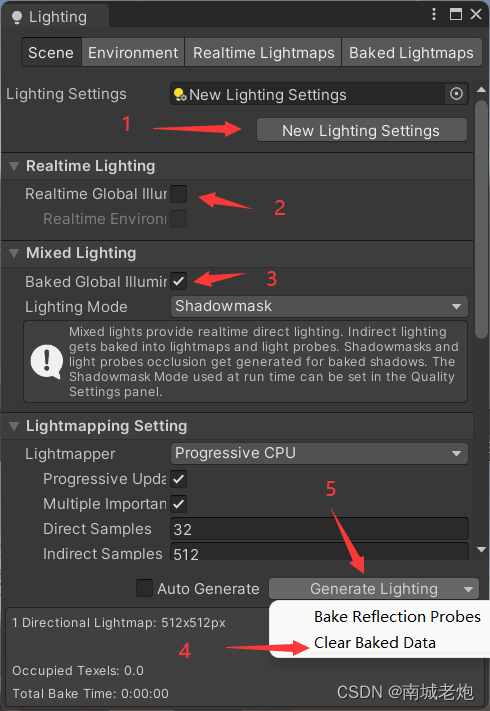The image size is (490, 711).
Task: Click the lighting asset icon in settings field
Action: pyautogui.click(x=180, y=94)
